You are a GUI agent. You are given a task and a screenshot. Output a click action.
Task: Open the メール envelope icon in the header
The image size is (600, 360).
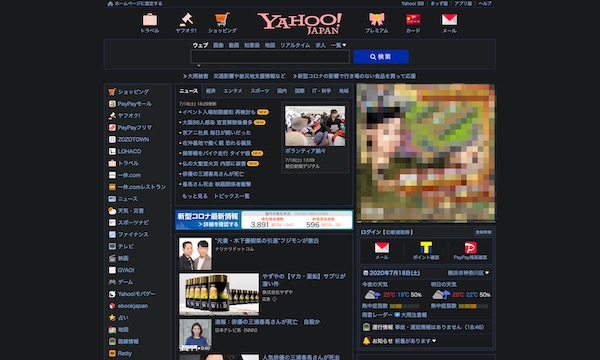click(x=449, y=20)
